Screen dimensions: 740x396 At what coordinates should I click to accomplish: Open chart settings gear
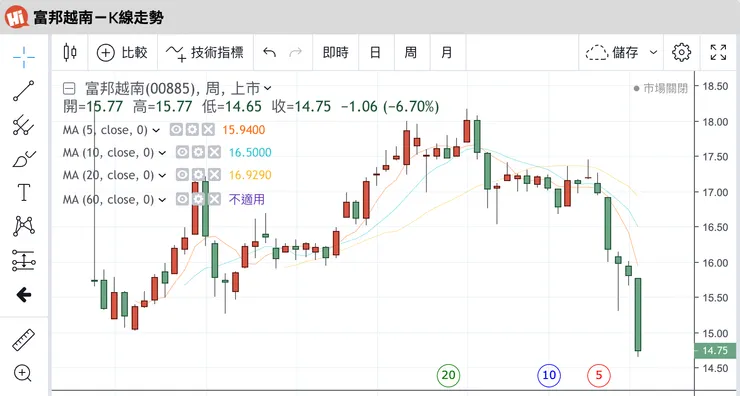(681, 52)
